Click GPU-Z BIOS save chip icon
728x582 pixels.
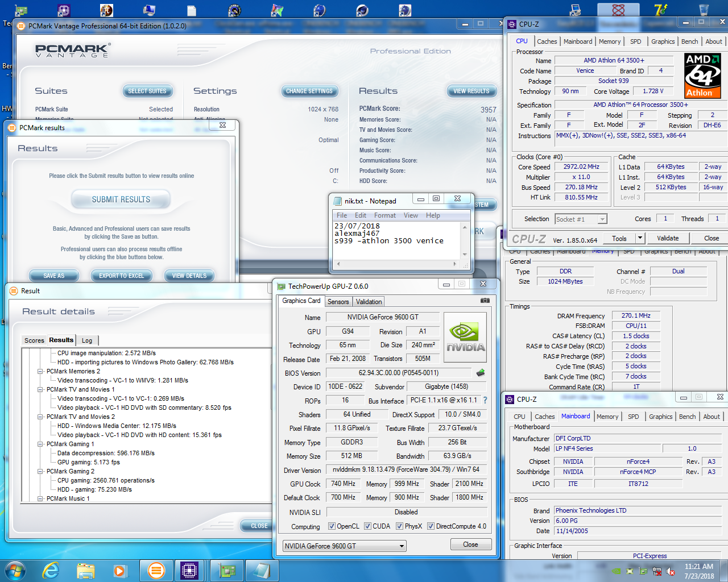481,373
